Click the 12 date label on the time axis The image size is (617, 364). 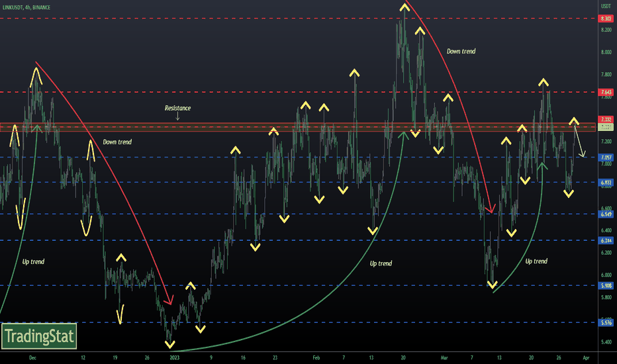coord(83,357)
